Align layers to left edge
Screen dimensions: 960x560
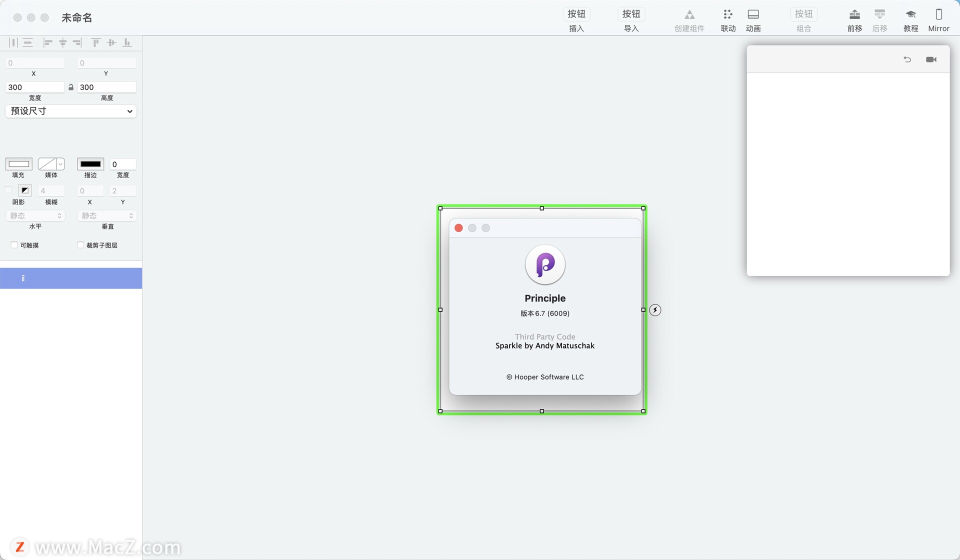[48, 43]
